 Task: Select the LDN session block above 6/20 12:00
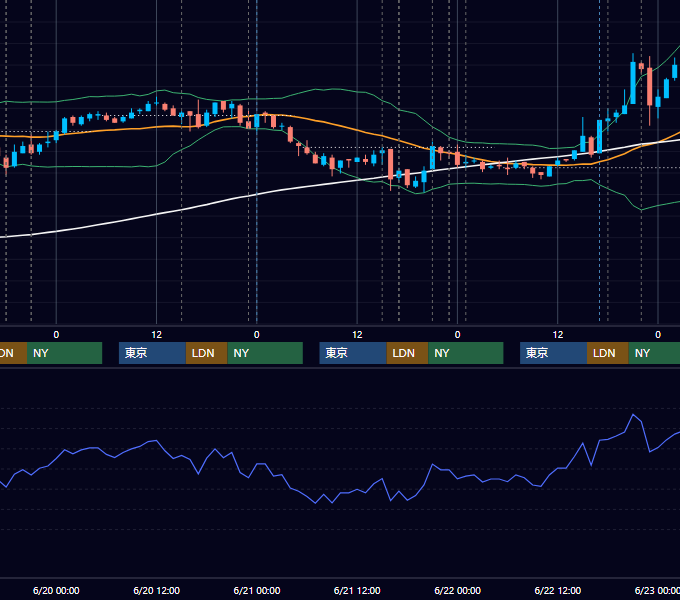click(206, 353)
